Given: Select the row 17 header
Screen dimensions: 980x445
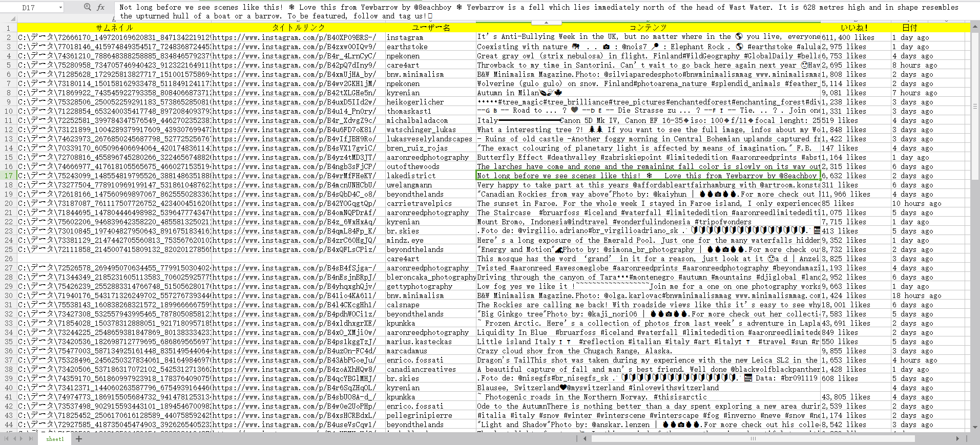Looking at the screenshot, I should (x=8, y=176).
